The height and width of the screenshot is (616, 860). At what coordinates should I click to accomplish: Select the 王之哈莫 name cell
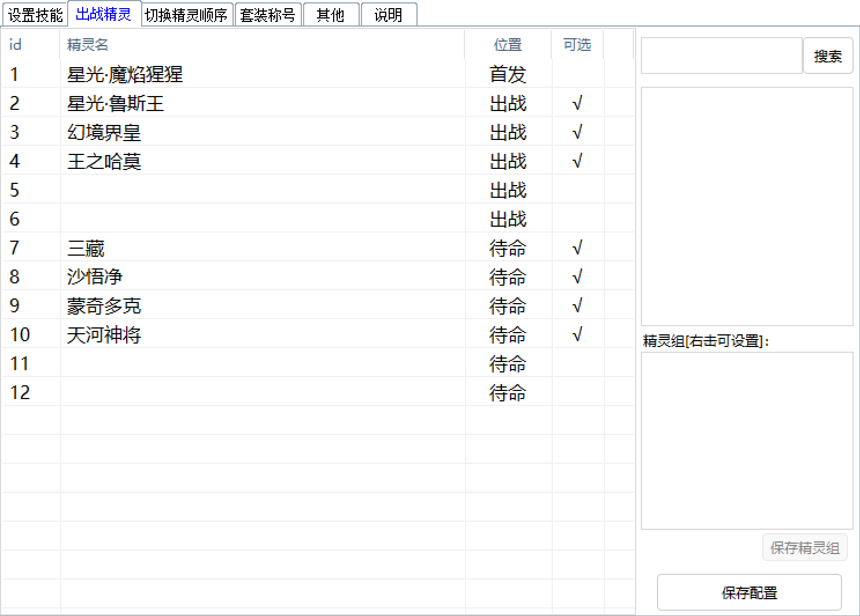pyautogui.click(x=263, y=161)
